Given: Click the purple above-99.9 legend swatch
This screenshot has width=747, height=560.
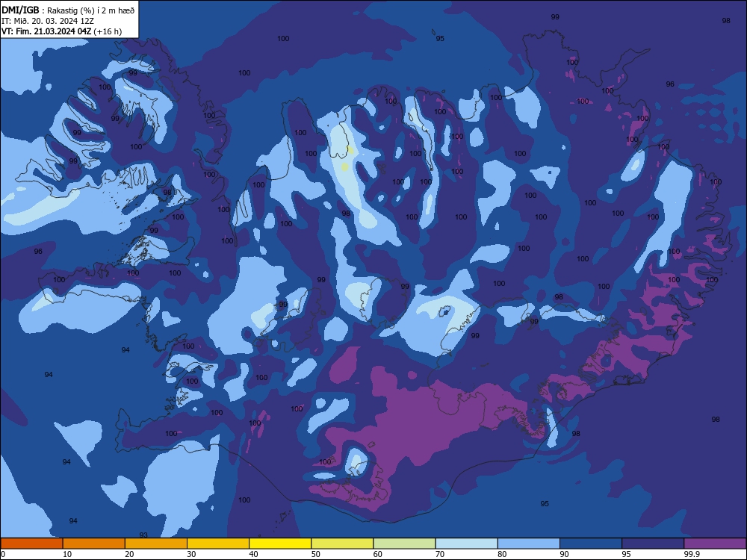Looking at the screenshot, I should pos(715,544).
